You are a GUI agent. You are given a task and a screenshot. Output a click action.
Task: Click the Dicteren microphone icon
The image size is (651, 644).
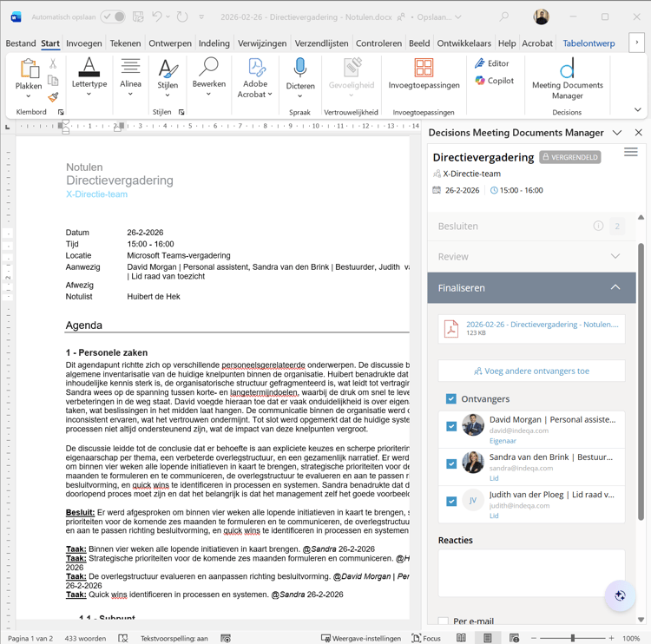coord(299,69)
